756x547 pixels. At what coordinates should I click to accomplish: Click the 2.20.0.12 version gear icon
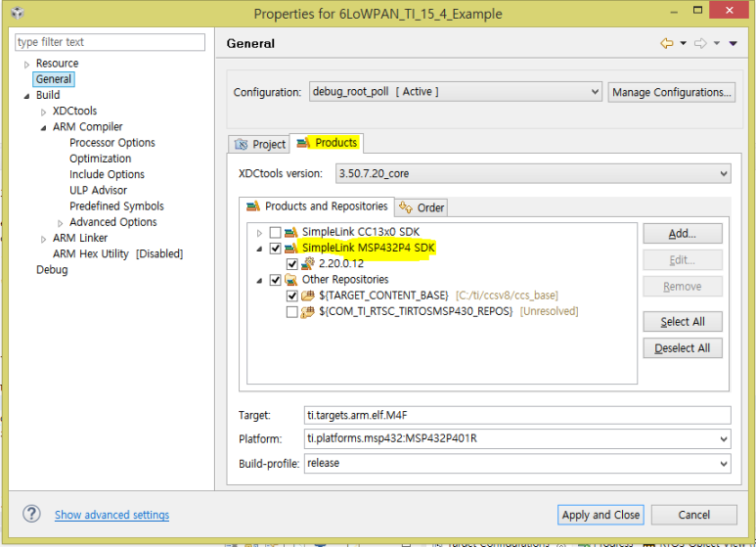click(308, 264)
